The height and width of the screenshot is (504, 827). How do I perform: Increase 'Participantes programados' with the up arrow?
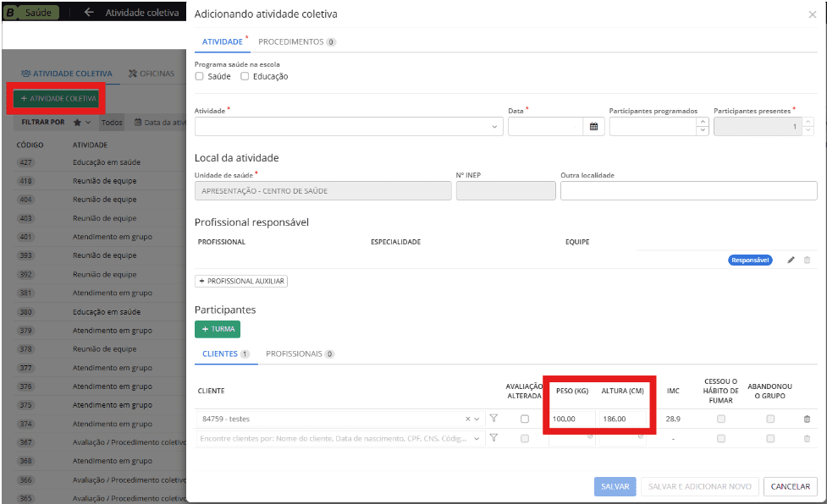tap(702, 123)
